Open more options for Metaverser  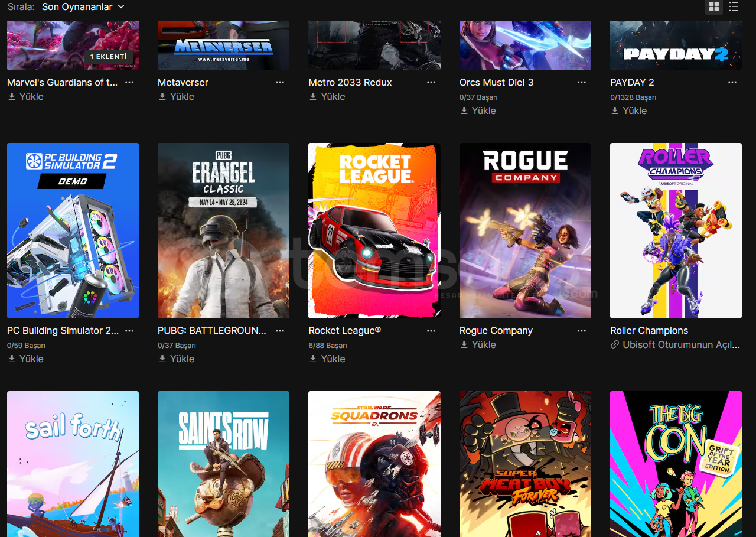tap(280, 82)
